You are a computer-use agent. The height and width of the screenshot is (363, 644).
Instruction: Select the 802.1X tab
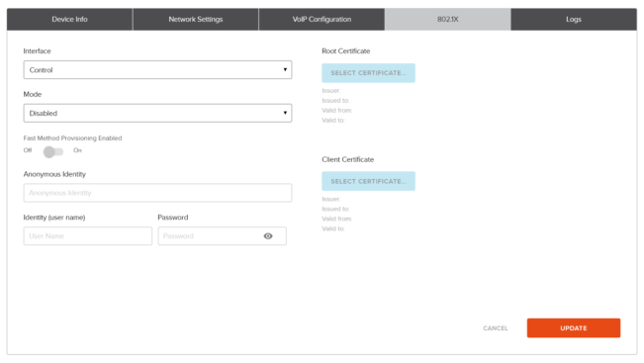click(448, 20)
